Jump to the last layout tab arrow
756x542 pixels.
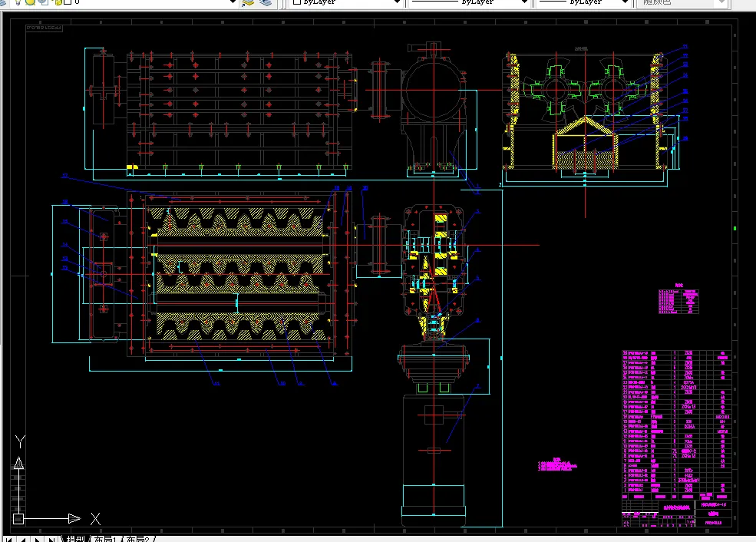51,539
